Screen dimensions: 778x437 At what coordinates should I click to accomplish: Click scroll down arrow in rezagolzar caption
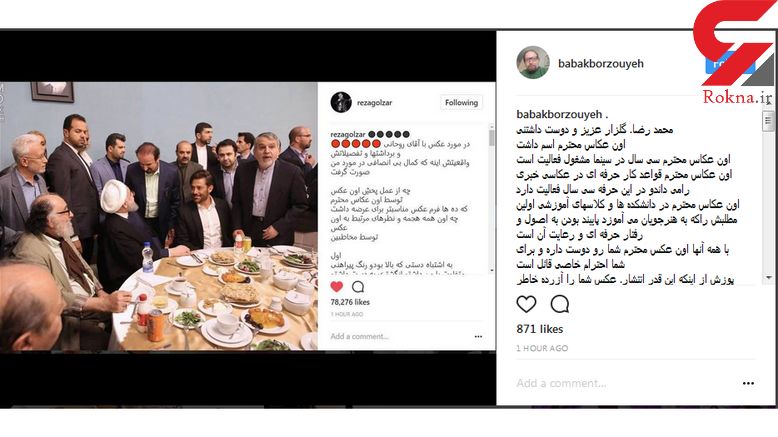[x=491, y=270]
